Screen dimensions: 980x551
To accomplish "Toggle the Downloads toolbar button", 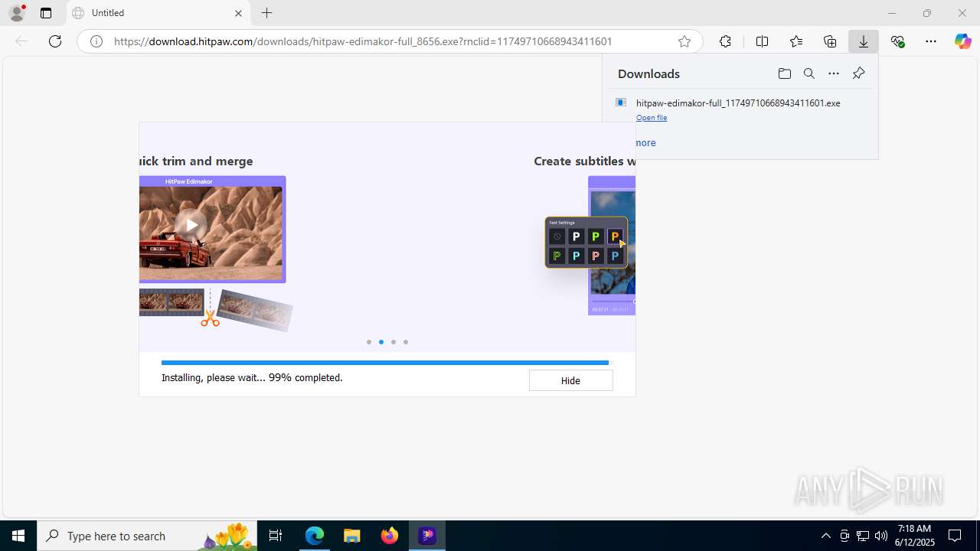I will (864, 41).
